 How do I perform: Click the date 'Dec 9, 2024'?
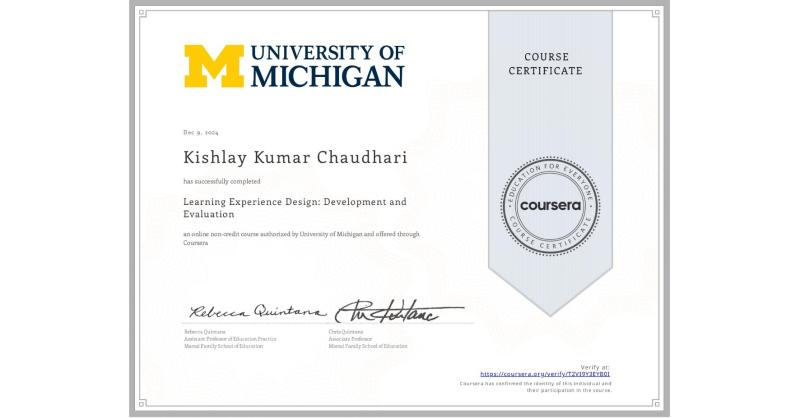tap(201, 133)
